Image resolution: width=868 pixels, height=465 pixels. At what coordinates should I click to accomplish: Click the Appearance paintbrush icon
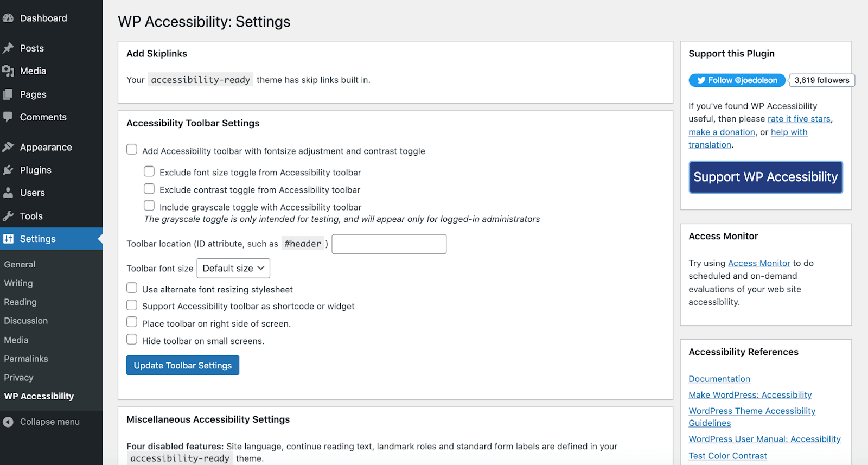pos(8,147)
